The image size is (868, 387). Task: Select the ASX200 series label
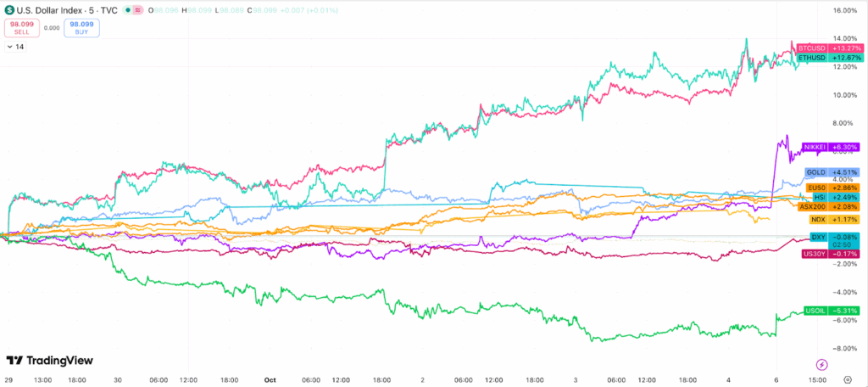coord(814,206)
